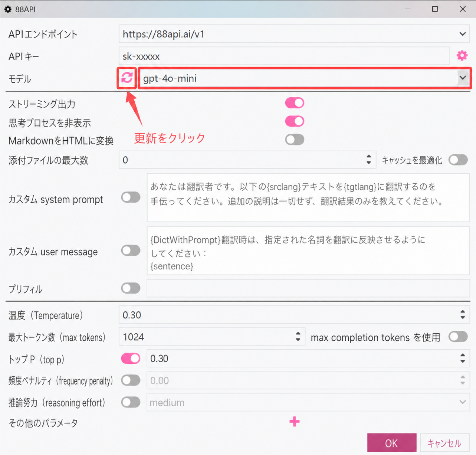Image resolution: width=476 pixels, height=455 pixels.
Task: Click the 88API title bar gear icon
Action: (x=8, y=9)
